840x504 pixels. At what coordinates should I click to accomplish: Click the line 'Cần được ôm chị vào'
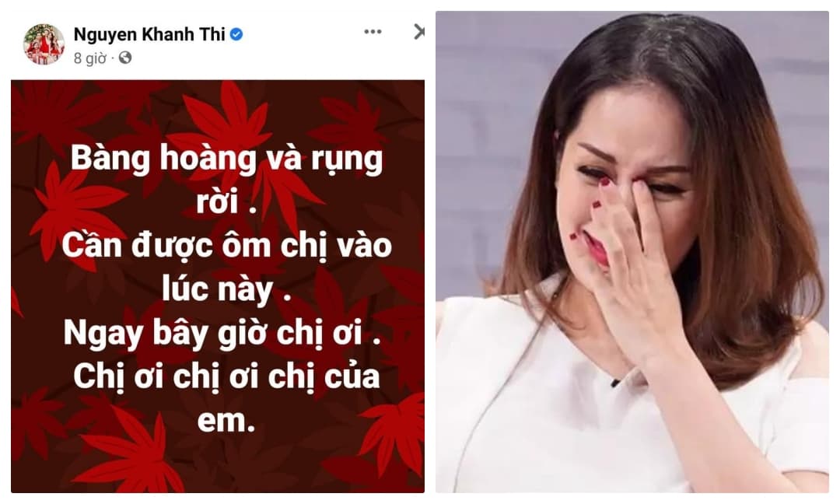(226, 246)
